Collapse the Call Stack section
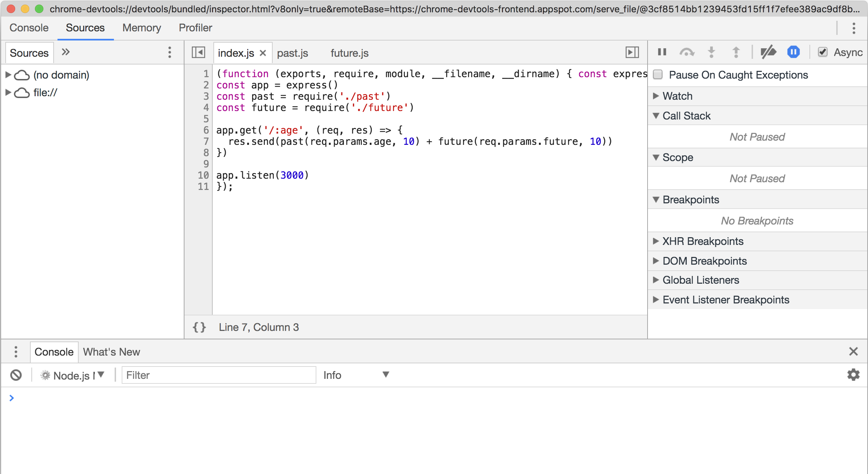The height and width of the screenshot is (474, 868). (656, 116)
